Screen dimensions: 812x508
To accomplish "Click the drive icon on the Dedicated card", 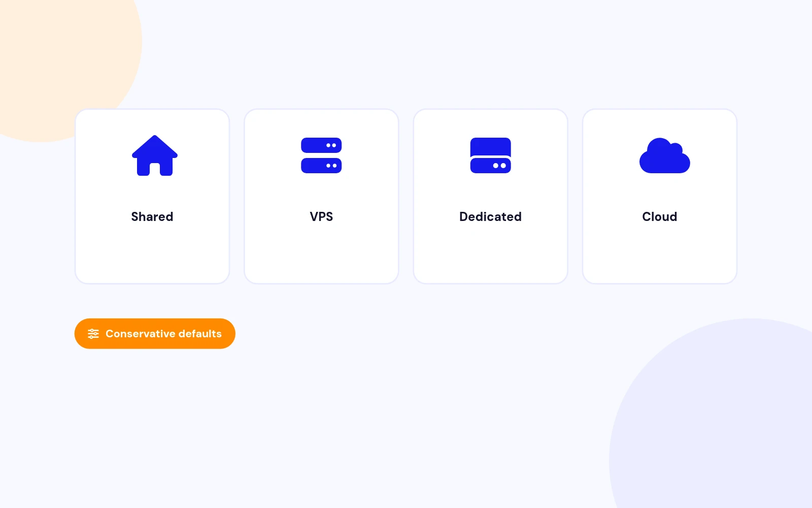I will [x=490, y=155].
